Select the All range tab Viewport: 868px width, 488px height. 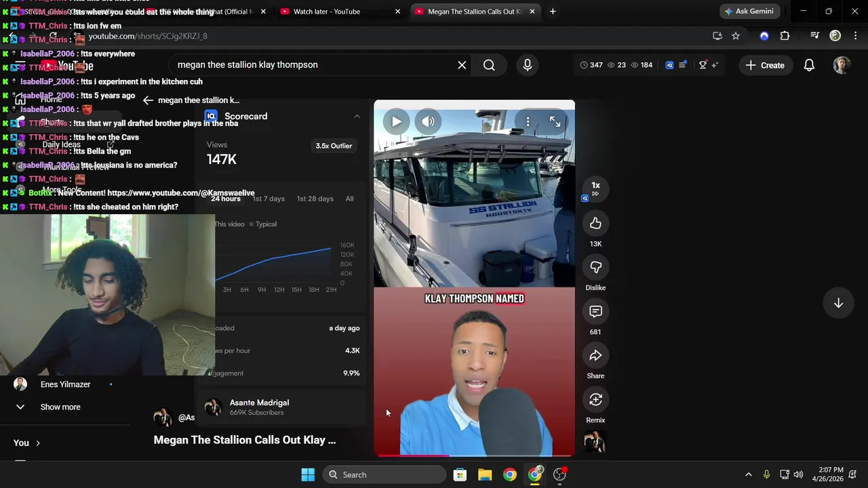pos(349,199)
